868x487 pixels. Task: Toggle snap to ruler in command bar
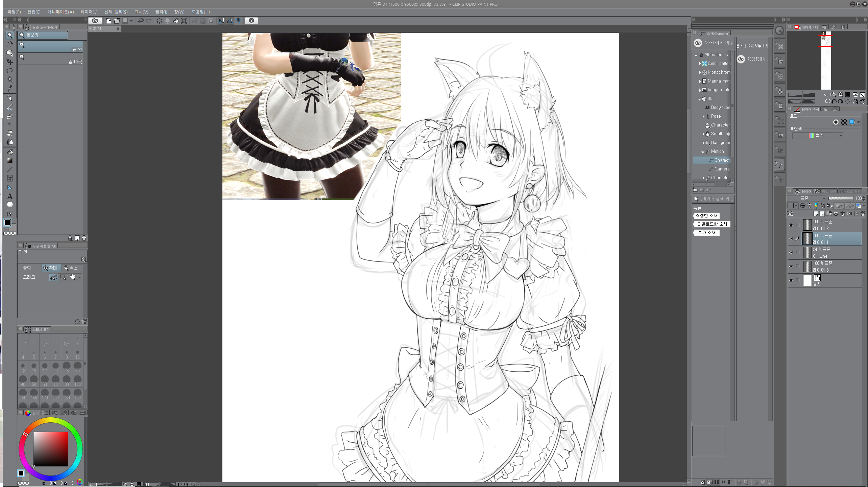[x=221, y=21]
